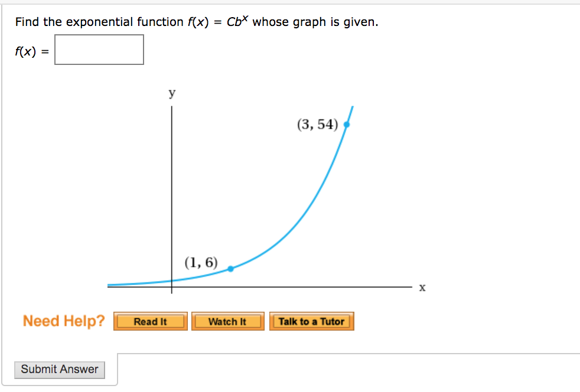Click the f(x) = label
The height and width of the screenshot is (392, 580).
point(29,51)
